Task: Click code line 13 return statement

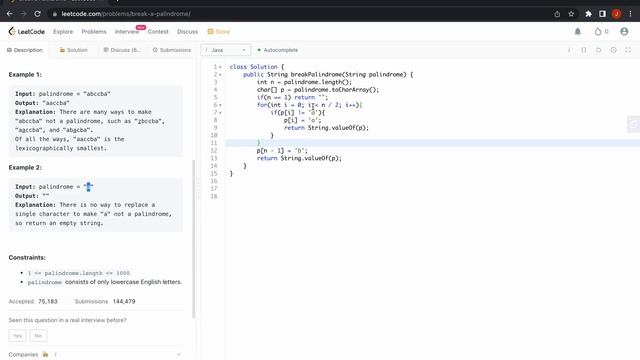Action: 299,158
